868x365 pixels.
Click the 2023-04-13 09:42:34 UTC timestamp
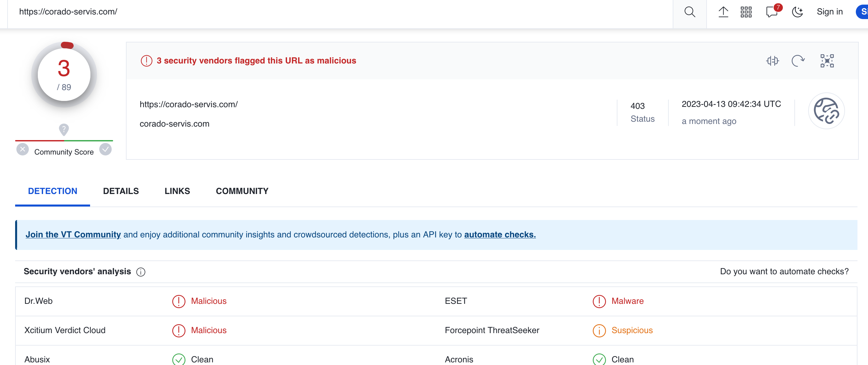731,104
